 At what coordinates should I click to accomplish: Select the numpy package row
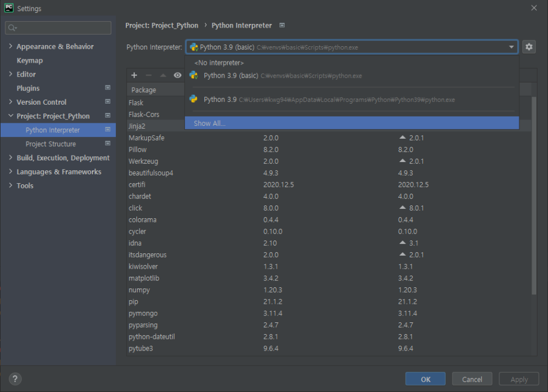[x=329, y=290]
